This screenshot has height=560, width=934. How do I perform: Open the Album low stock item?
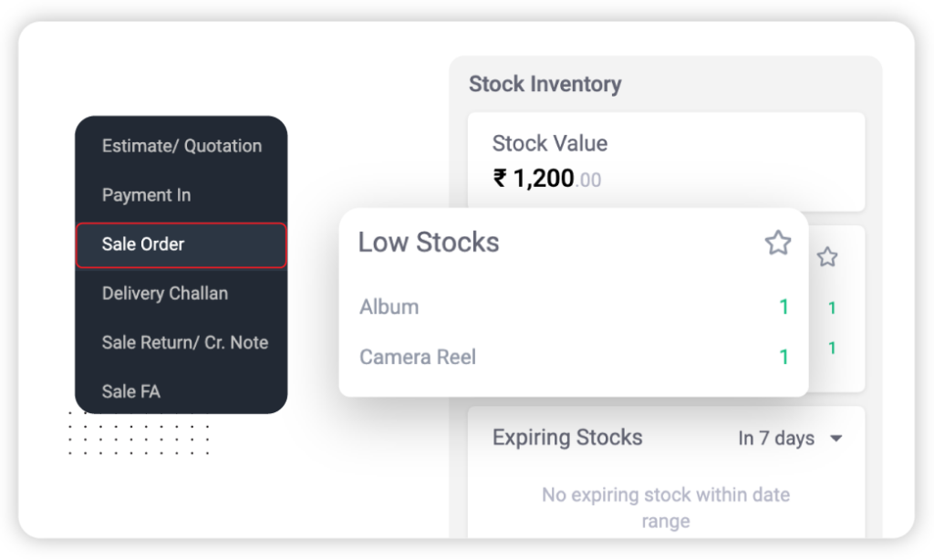(389, 307)
